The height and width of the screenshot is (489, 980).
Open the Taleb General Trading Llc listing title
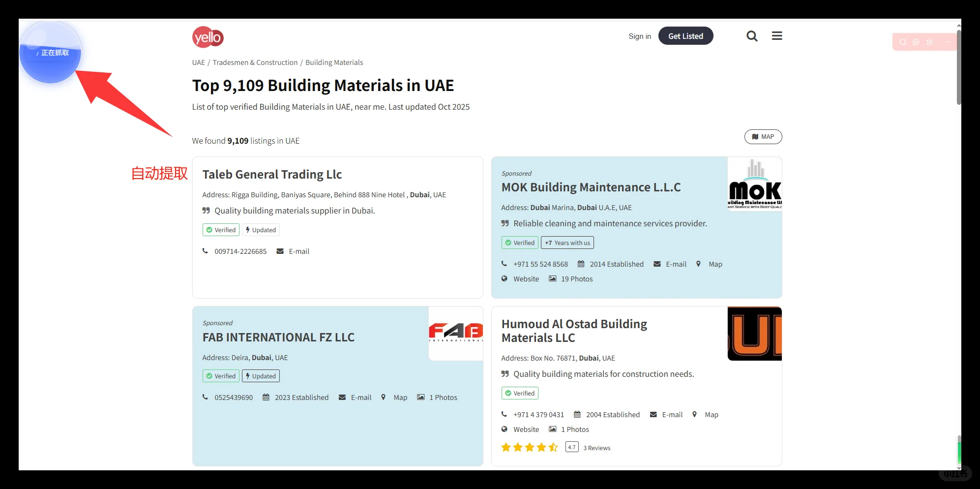click(x=272, y=175)
